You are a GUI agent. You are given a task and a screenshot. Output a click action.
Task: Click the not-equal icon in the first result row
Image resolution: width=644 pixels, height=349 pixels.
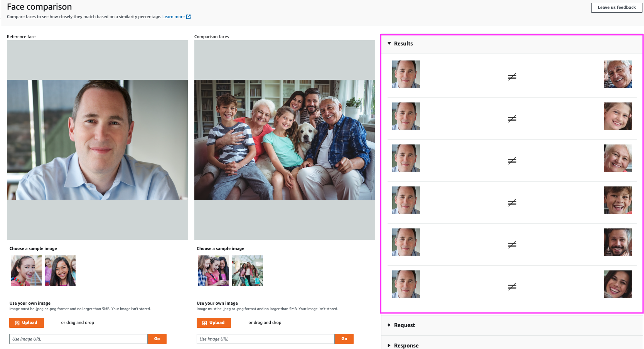pyautogui.click(x=512, y=76)
